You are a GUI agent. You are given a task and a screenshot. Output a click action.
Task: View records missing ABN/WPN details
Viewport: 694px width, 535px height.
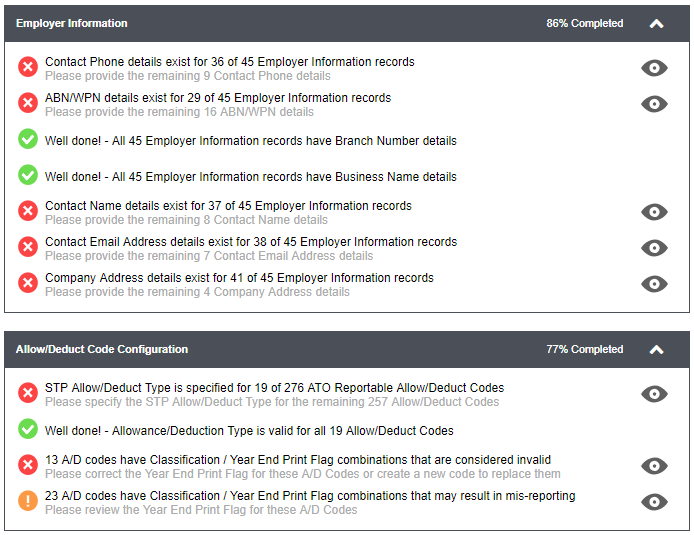654,104
